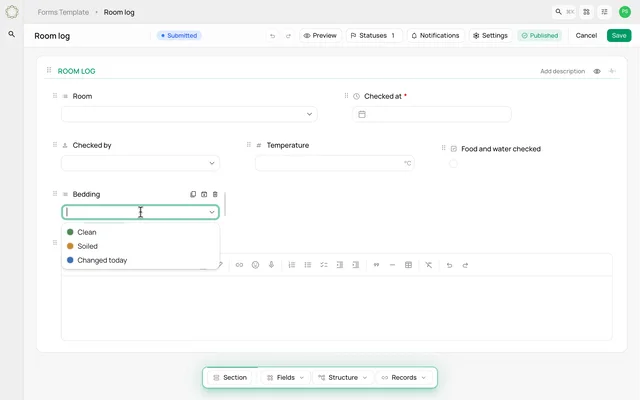Open form Settings

(x=490, y=36)
